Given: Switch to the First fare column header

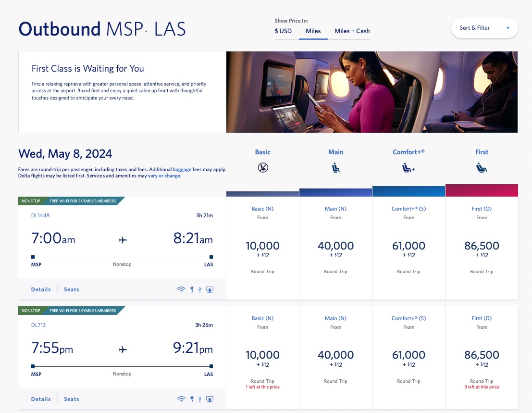Looking at the screenshot, I should coord(482,152).
